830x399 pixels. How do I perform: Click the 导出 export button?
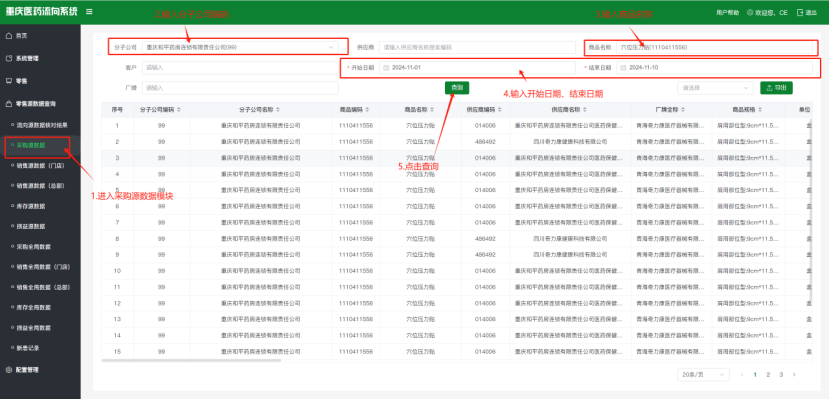[776, 88]
